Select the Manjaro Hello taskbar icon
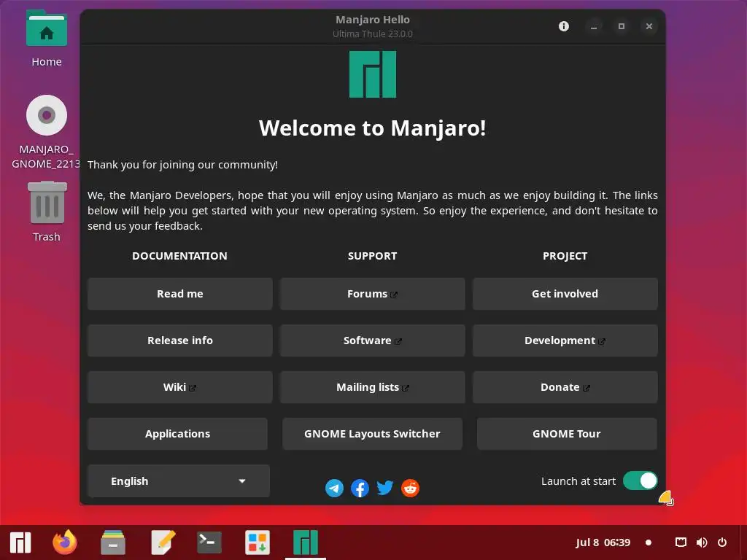 (x=306, y=542)
